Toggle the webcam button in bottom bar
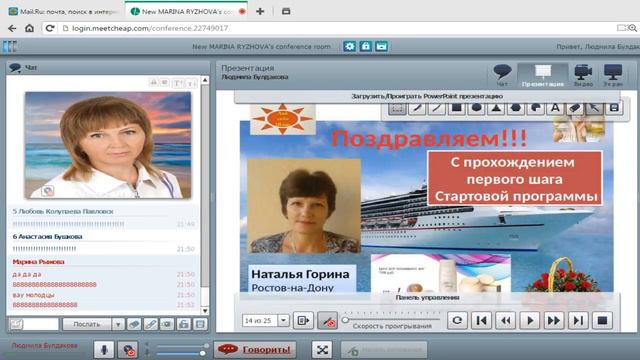Image resolution: width=640 pixels, height=360 pixels. tap(128, 350)
